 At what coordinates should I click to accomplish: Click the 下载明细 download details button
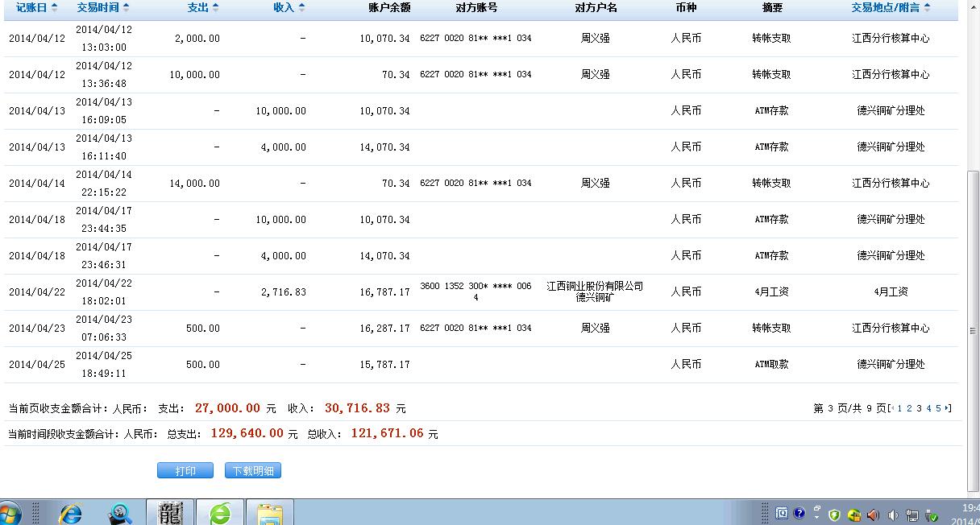point(253,471)
